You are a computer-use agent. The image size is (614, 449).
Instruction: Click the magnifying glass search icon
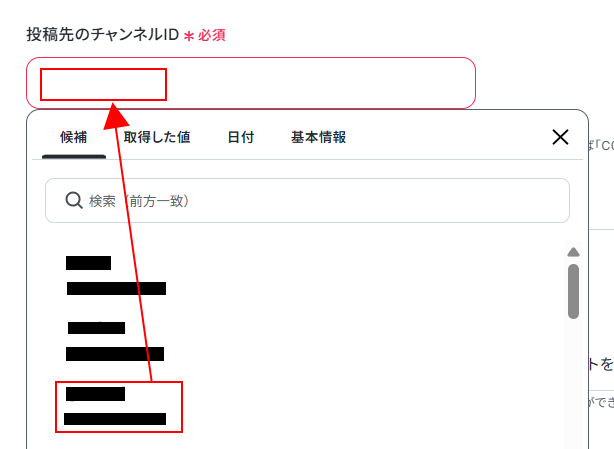coord(74,200)
